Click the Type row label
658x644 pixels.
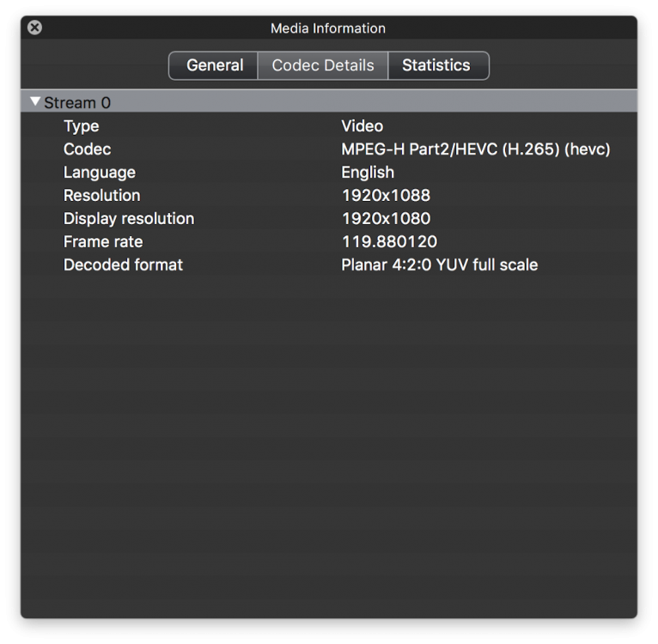coord(81,126)
